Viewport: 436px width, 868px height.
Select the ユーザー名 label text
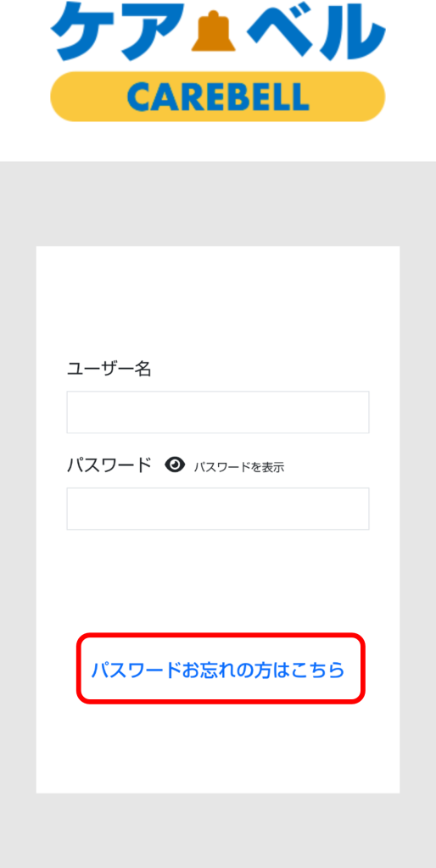[x=109, y=369]
